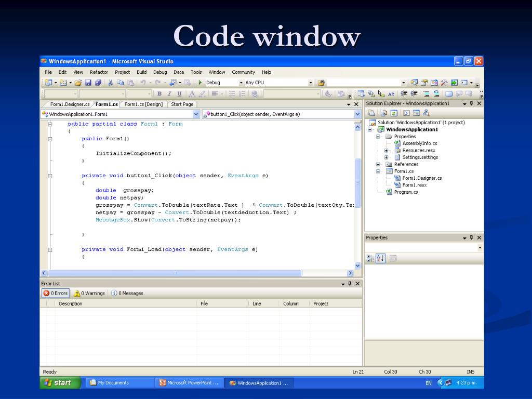The width and height of the screenshot is (532, 399).
Task: Open the Debug menu in the menu bar
Action: point(160,72)
